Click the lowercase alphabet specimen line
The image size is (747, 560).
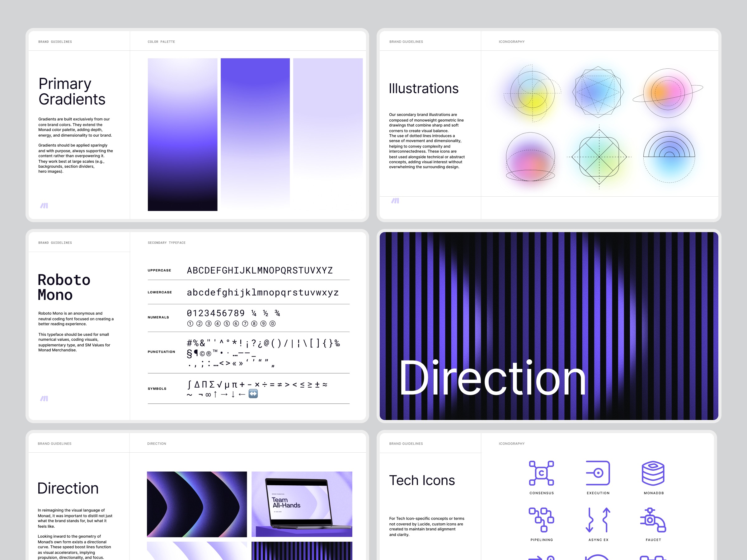click(262, 292)
